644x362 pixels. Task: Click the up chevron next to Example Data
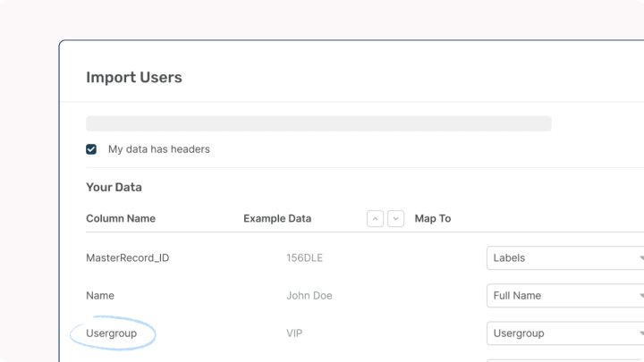coord(376,219)
